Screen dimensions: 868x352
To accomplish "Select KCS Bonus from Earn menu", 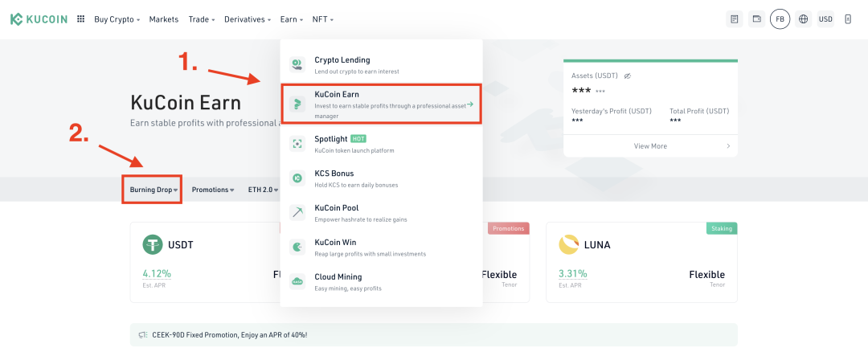I will pyautogui.click(x=382, y=178).
